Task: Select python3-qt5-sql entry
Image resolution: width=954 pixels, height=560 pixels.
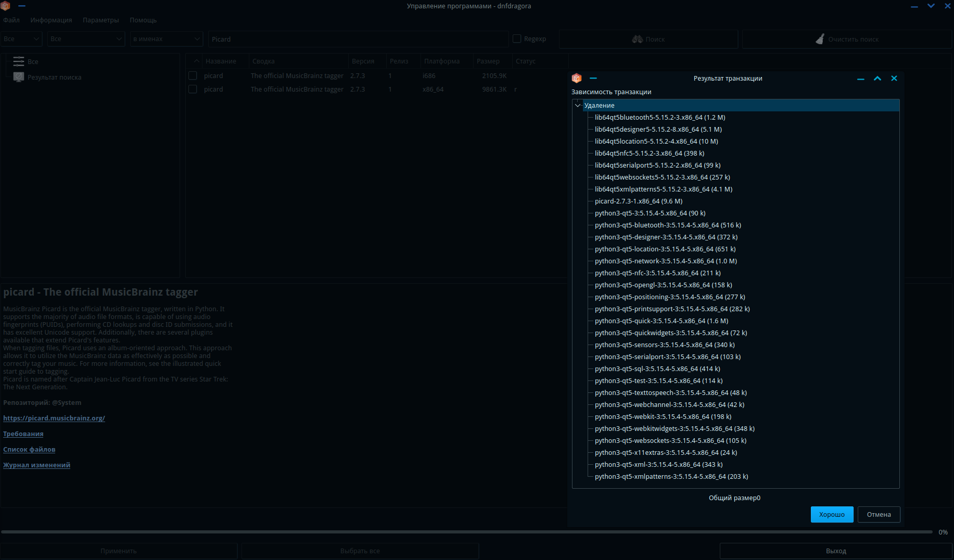Action: click(x=657, y=368)
